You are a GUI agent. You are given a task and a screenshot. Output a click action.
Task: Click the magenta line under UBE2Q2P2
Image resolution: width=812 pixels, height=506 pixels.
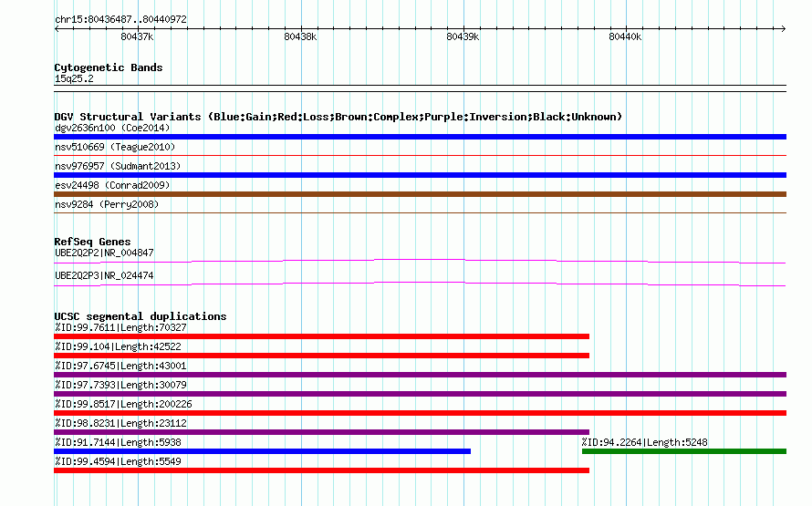420,262
